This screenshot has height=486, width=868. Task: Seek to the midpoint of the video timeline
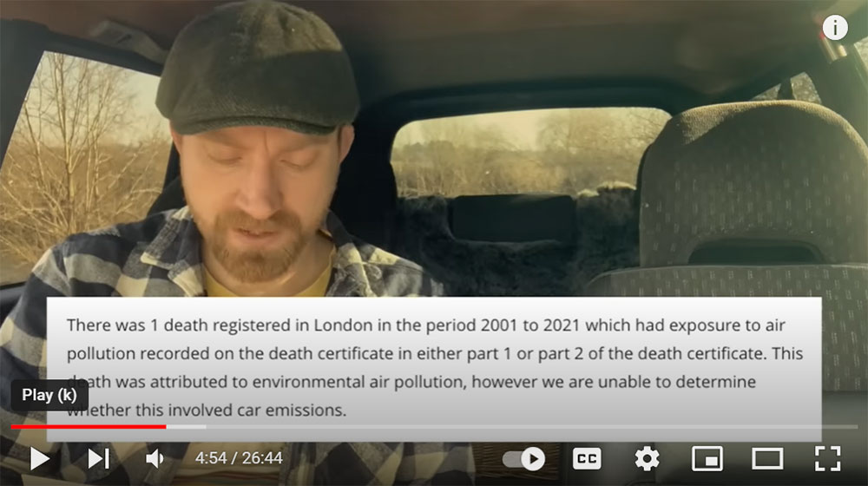(x=434, y=427)
